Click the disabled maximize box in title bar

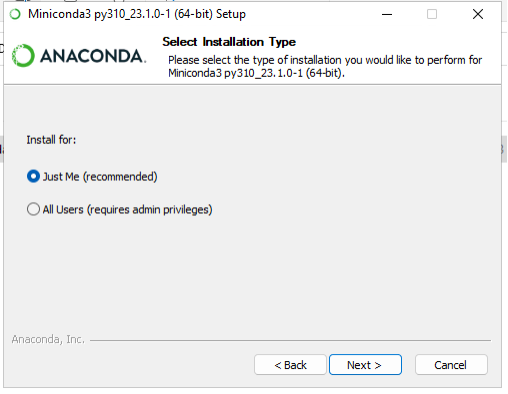pos(432,14)
